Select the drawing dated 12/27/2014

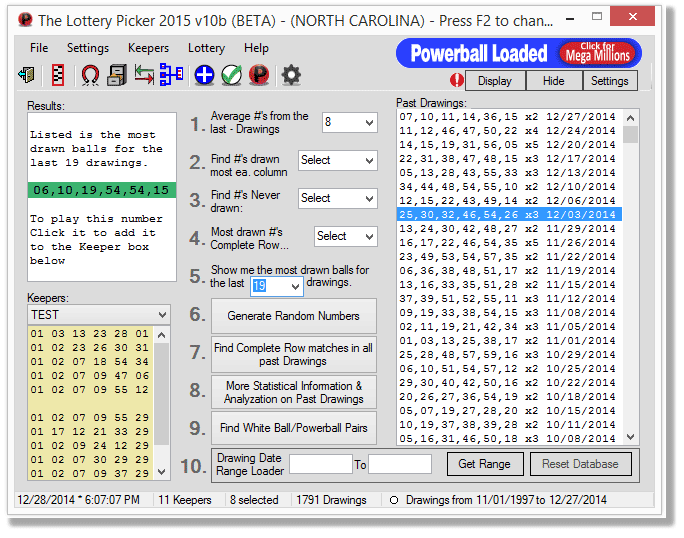coord(509,117)
